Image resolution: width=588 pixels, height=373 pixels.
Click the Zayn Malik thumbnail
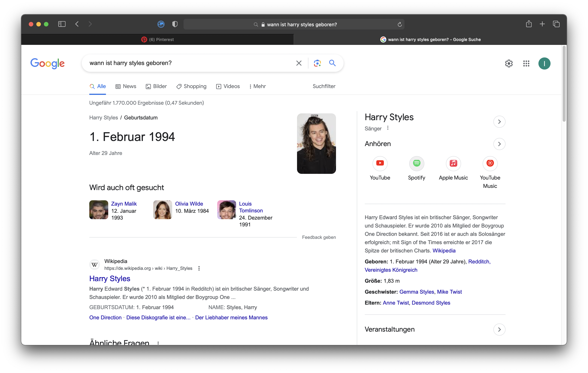[99, 210]
